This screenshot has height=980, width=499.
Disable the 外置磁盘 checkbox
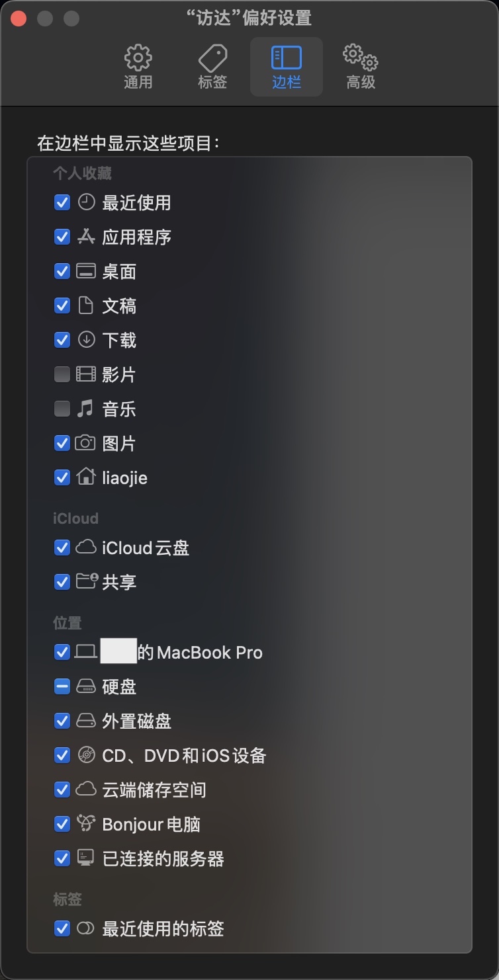[62, 721]
